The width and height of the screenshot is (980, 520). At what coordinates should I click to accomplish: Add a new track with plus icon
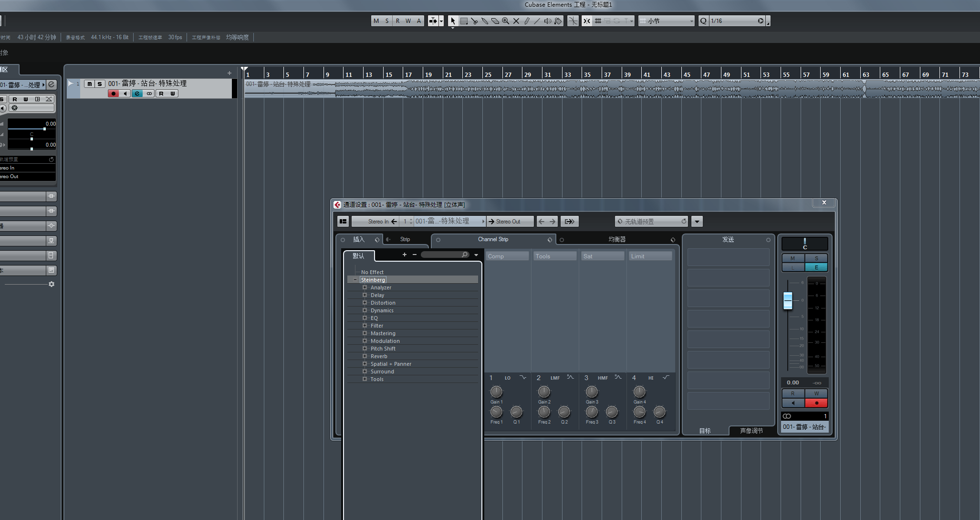[x=229, y=73]
